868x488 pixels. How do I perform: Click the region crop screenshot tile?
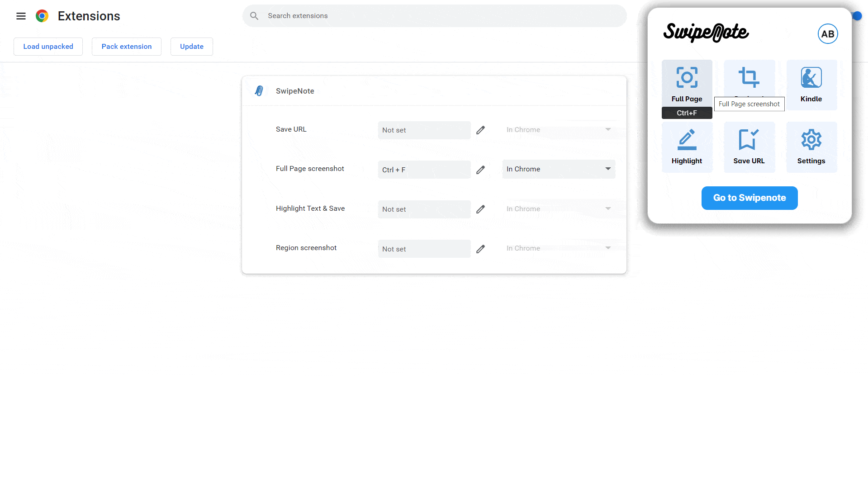coord(749,78)
